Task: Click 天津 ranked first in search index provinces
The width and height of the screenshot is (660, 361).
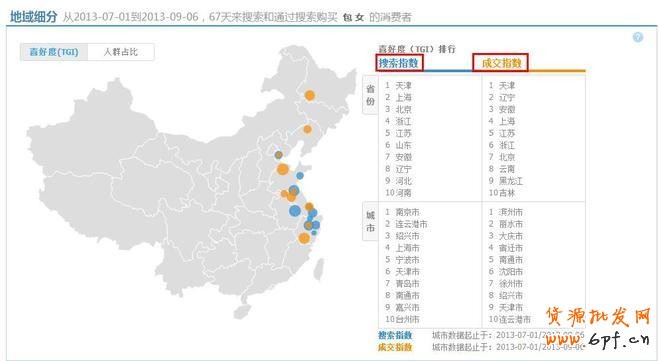Action: [x=403, y=86]
